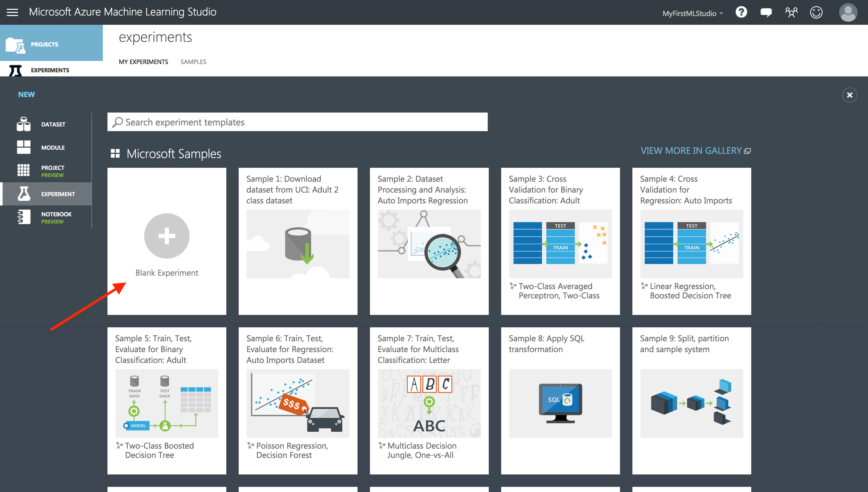Switch to the Samples tab
Screen dimensions: 868x492
click(193, 62)
